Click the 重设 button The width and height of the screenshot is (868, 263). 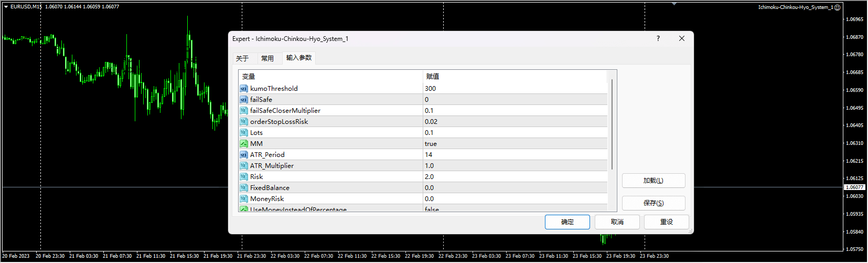(667, 222)
